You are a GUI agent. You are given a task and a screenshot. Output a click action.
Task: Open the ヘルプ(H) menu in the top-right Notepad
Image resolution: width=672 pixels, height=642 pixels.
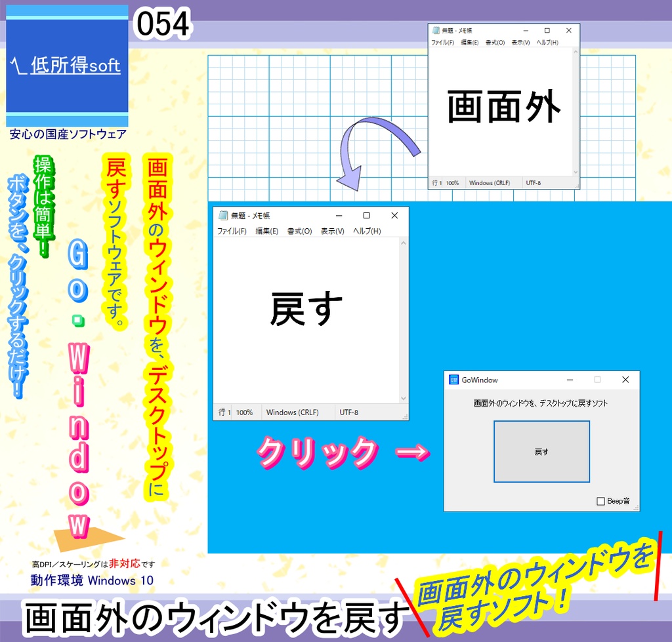[547, 41]
